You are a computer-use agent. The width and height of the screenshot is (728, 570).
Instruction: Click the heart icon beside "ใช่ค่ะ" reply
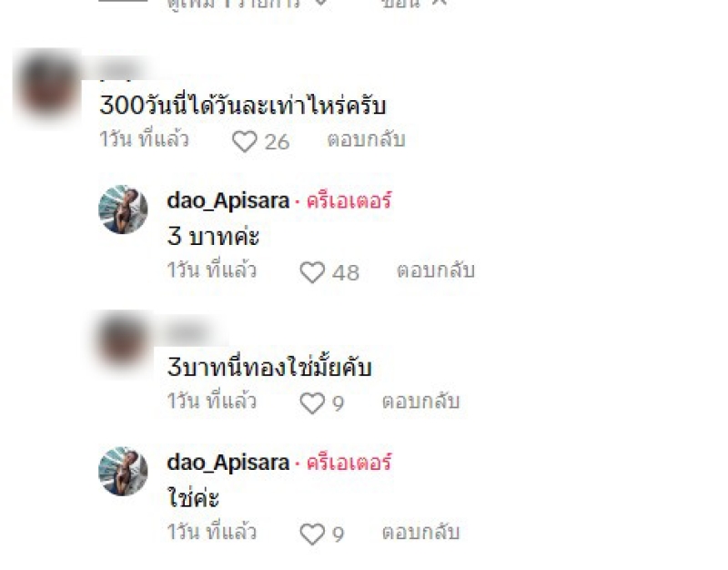click(x=312, y=534)
